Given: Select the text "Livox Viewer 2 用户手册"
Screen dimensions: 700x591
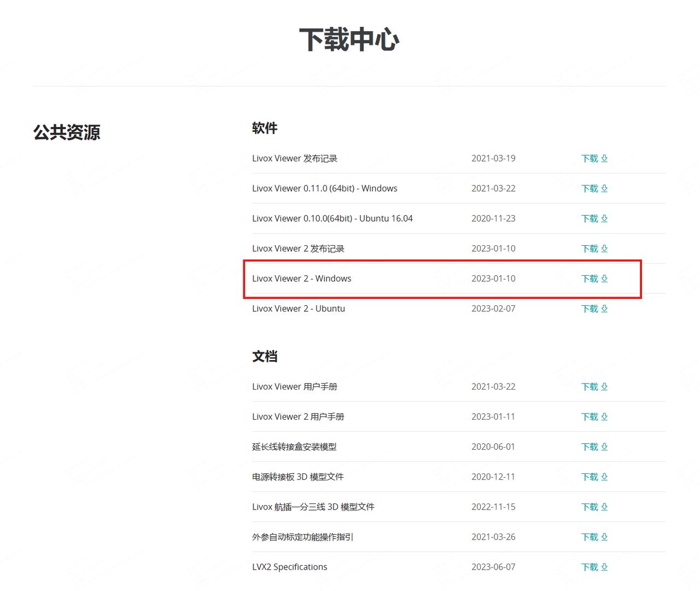Looking at the screenshot, I should coord(298,416).
